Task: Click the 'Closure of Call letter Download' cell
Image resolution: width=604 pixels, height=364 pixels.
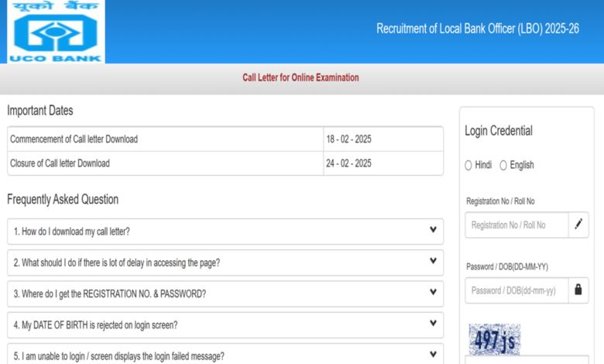Action: (x=165, y=163)
